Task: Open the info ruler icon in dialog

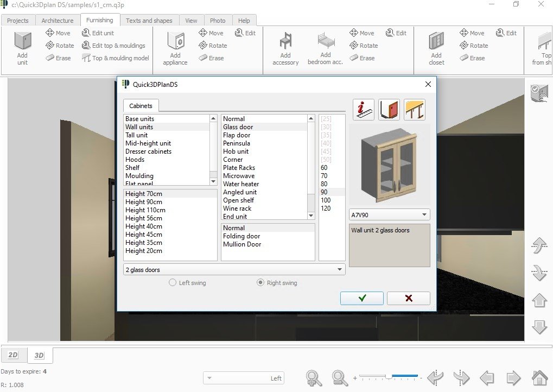Action: point(363,110)
